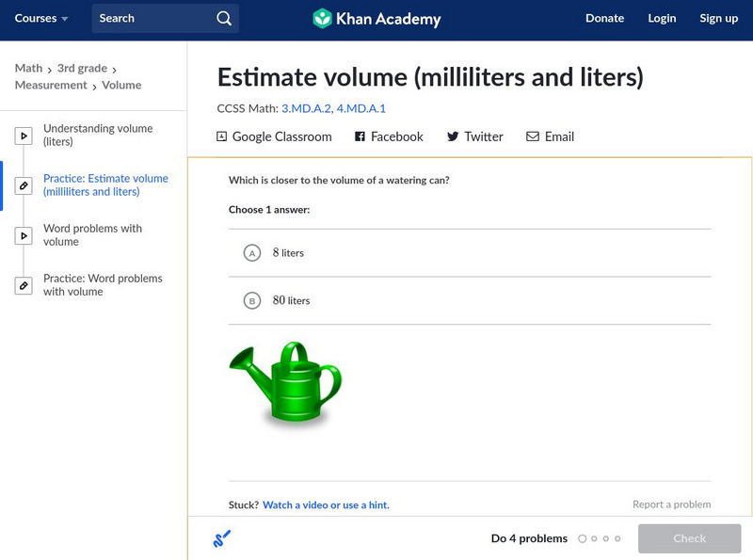The height and width of the screenshot is (560, 753).
Task: Select Login in the top navigation
Action: (662, 18)
